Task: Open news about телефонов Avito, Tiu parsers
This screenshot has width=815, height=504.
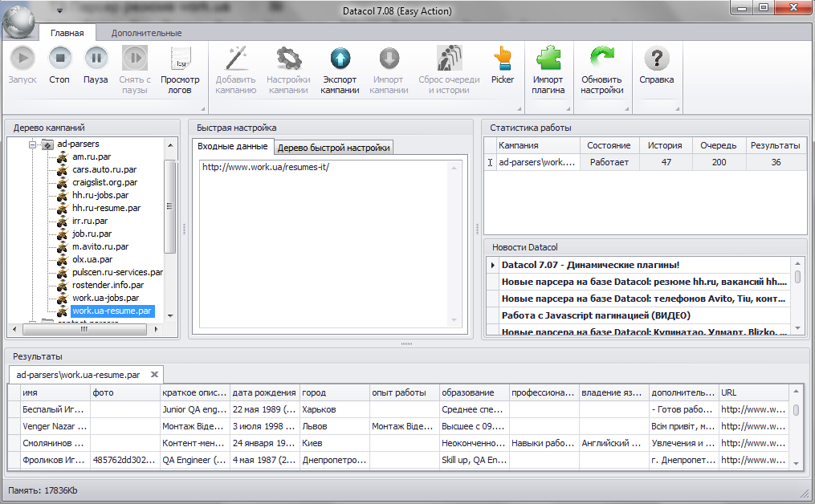Action: coord(644,299)
